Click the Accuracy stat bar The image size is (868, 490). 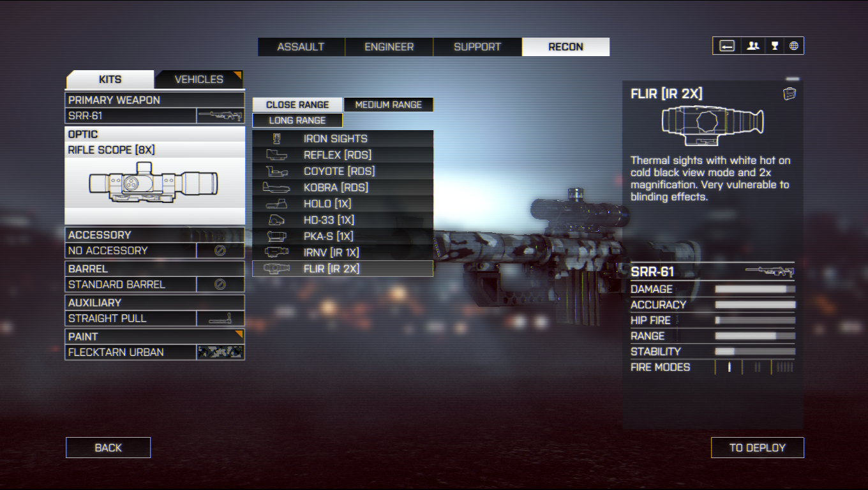pyautogui.click(x=755, y=305)
